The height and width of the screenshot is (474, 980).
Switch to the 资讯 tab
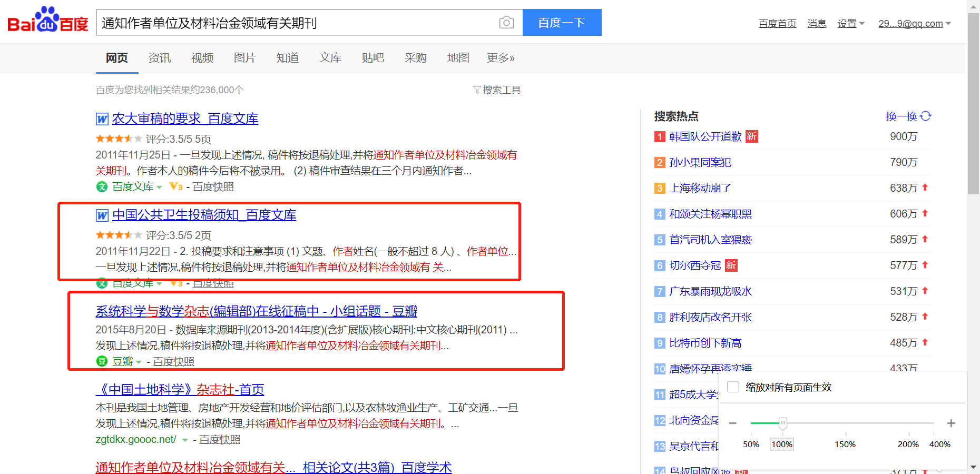[160, 58]
